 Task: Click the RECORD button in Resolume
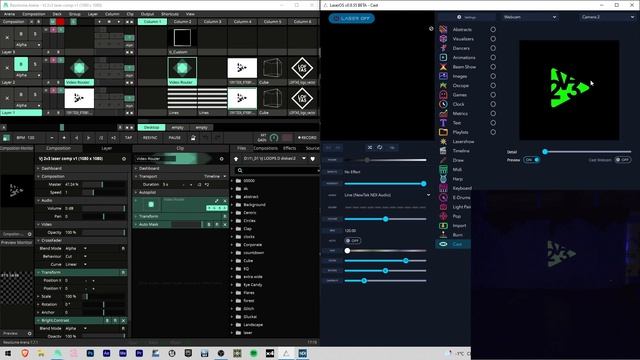coord(307,138)
